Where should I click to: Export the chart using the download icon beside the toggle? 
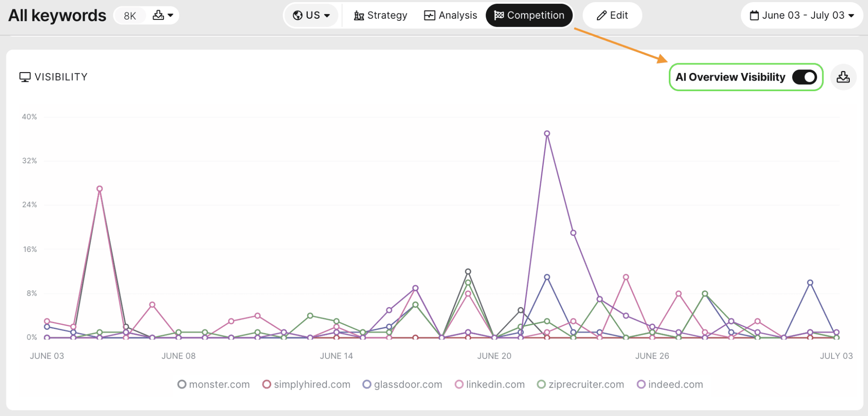[x=843, y=77]
